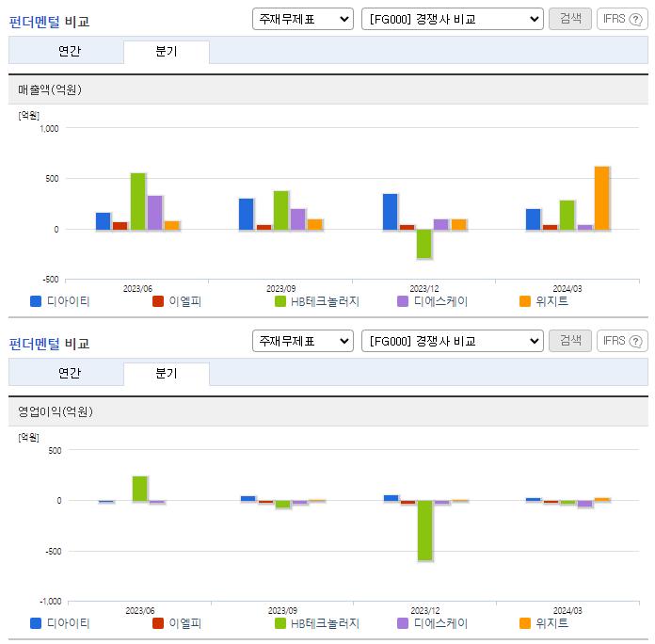
Task: Click the blue 디아이티 2023/09 sales bar
Action: pos(246,215)
